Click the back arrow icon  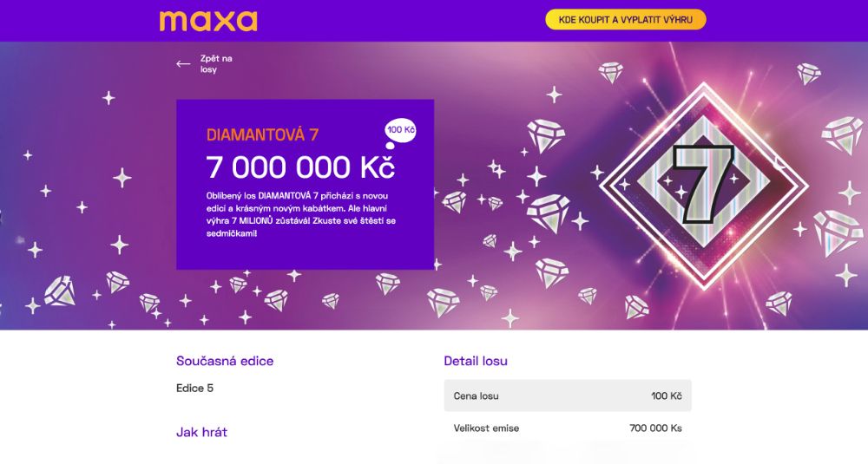point(183,64)
